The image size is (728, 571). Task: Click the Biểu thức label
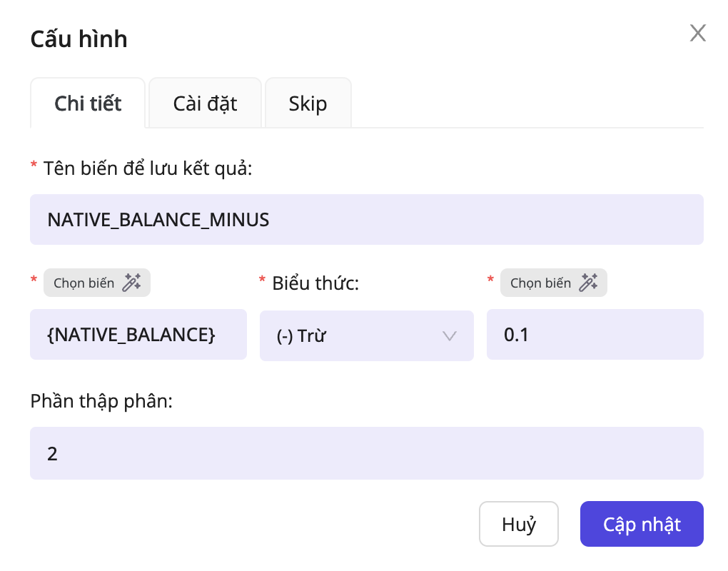pyautogui.click(x=315, y=283)
